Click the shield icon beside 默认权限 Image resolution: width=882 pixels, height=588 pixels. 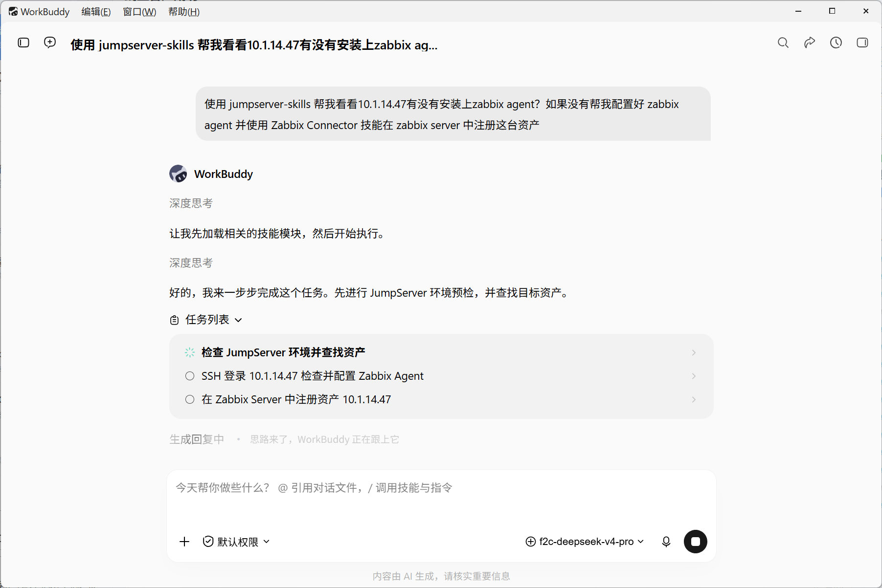tap(208, 542)
